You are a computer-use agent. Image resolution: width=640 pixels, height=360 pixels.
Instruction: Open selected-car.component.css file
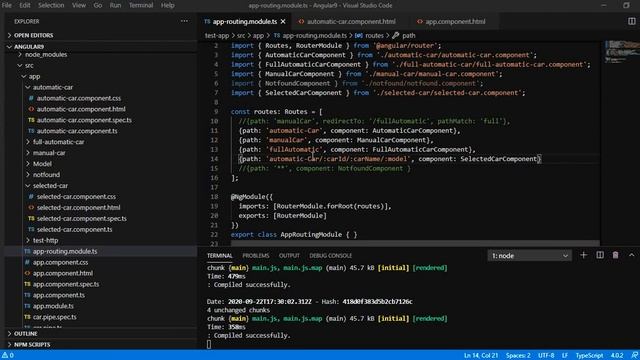coord(76,197)
